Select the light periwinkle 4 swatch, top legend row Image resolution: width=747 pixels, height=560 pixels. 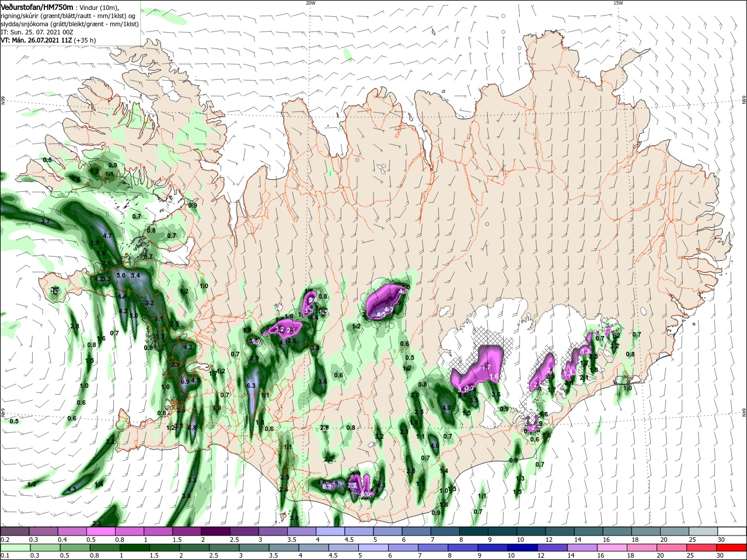pos(330,531)
